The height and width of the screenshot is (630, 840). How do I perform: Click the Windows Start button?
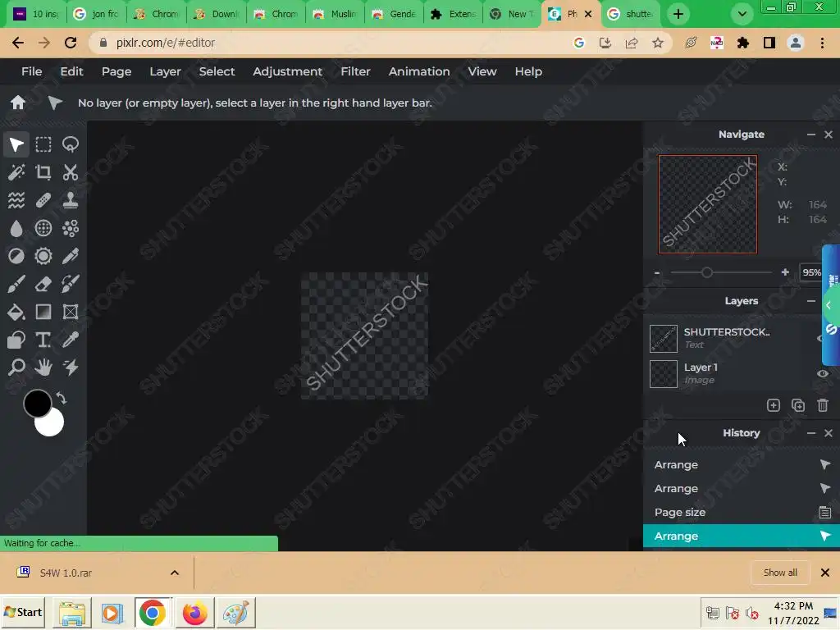(22, 612)
